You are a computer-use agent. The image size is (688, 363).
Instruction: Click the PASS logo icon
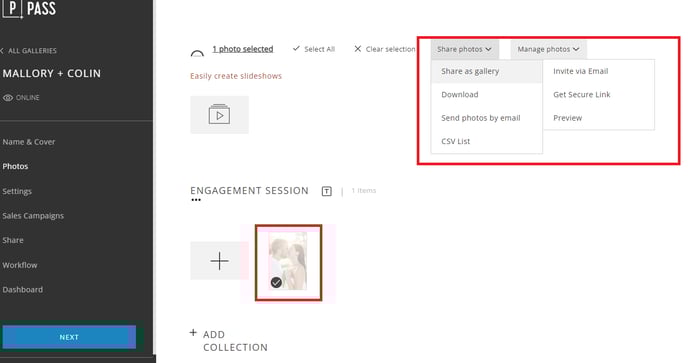coord(12,9)
